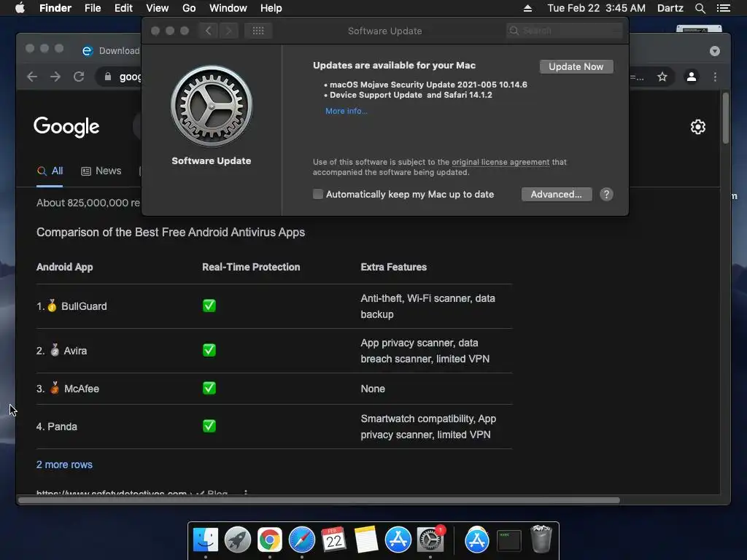
Task: Open Google search settings gear
Action: (x=698, y=127)
